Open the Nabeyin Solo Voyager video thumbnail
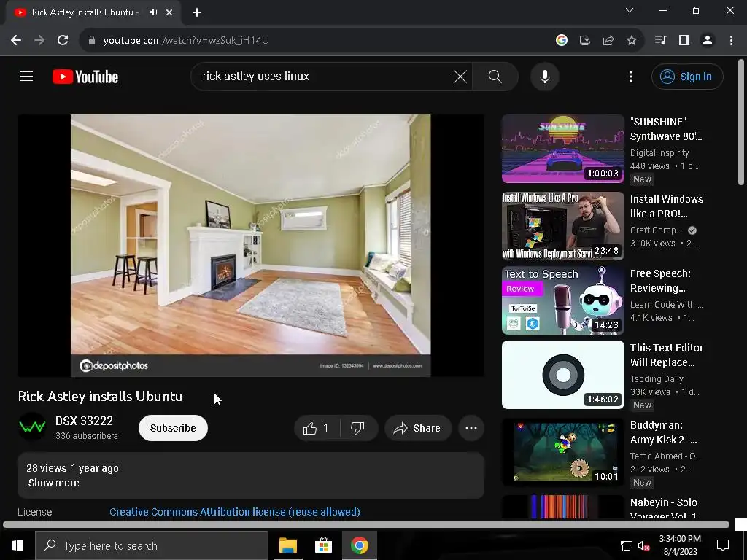Screen dimensions: 747x560 click(562, 507)
